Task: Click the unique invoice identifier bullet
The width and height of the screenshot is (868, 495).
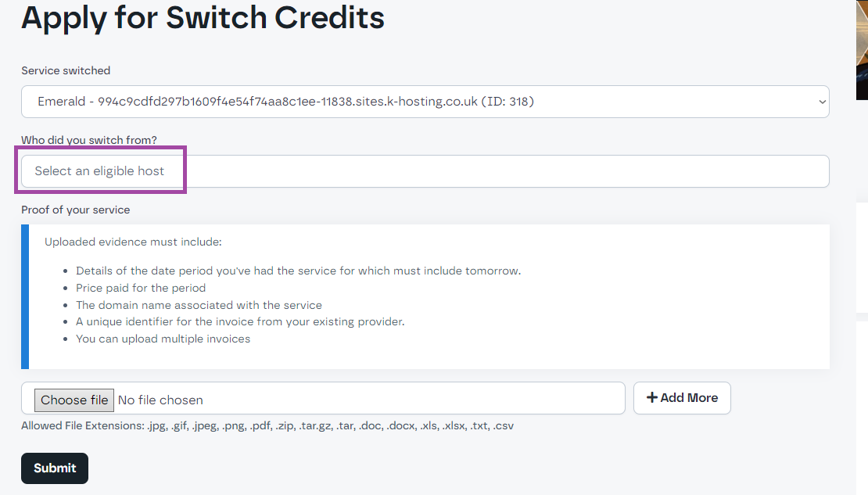Action: coord(240,321)
